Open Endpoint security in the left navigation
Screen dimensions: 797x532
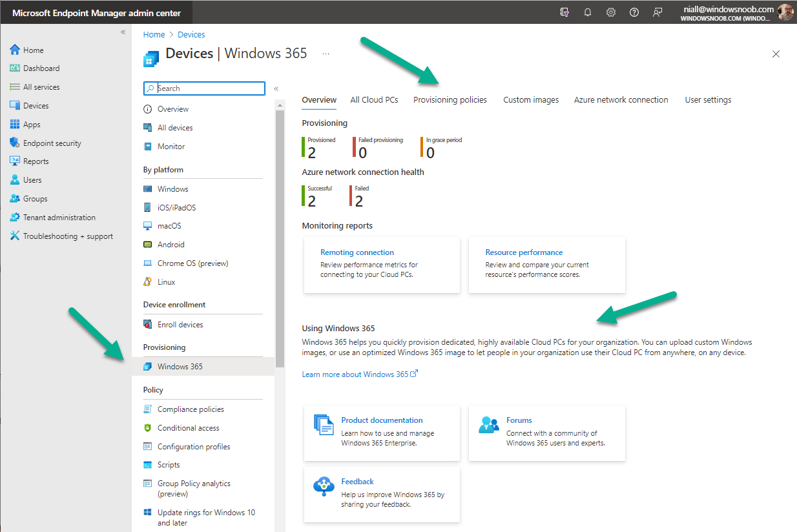click(45, 143)
